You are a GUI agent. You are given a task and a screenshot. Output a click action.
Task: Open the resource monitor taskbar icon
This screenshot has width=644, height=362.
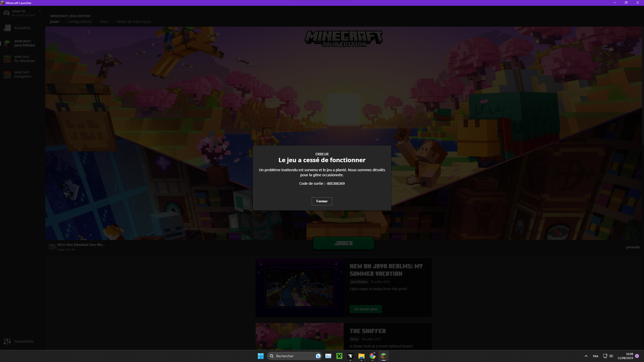pyautogui.click(x=328, y=356)
